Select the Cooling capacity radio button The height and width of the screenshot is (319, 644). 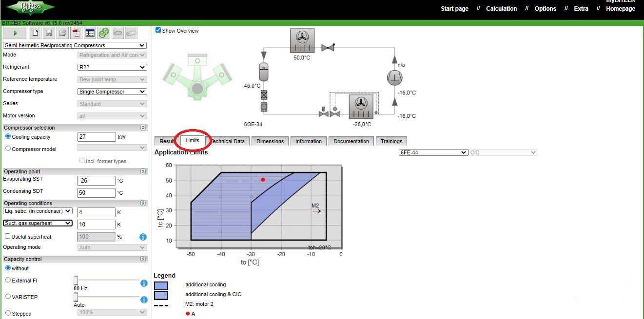[x=8, y=136]
